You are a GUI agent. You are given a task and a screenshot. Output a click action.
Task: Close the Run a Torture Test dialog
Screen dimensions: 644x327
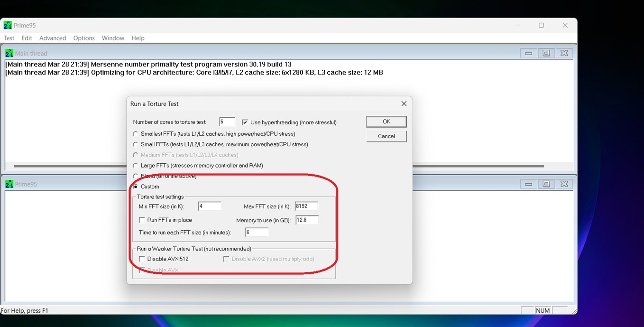(x=404, y=103)
